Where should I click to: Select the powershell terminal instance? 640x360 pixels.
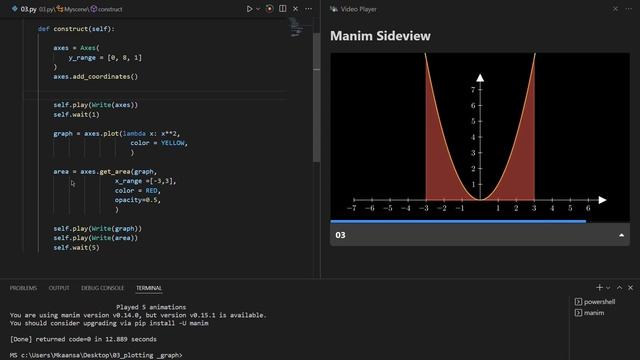coord(595,302)
